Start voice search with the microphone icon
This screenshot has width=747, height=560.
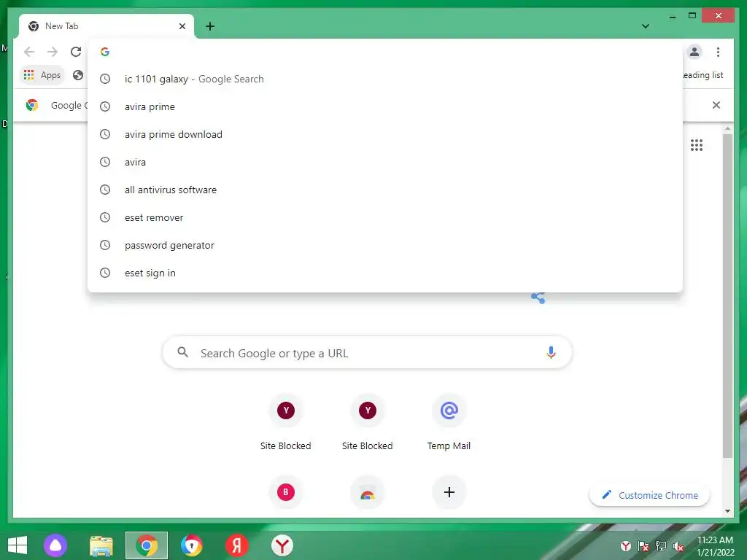[551, 352]
